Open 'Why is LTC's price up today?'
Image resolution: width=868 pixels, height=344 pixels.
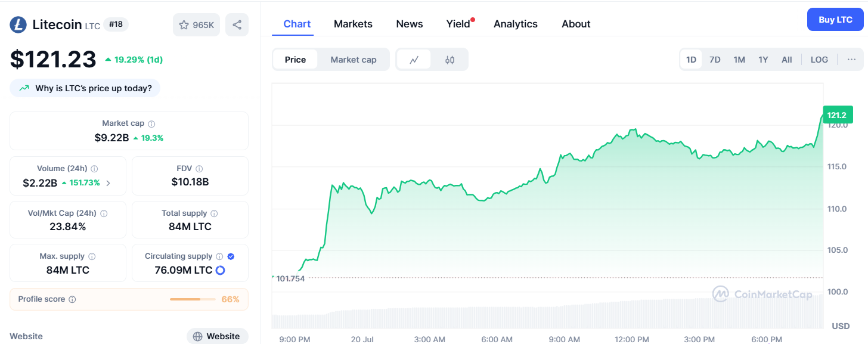(85, 88)
